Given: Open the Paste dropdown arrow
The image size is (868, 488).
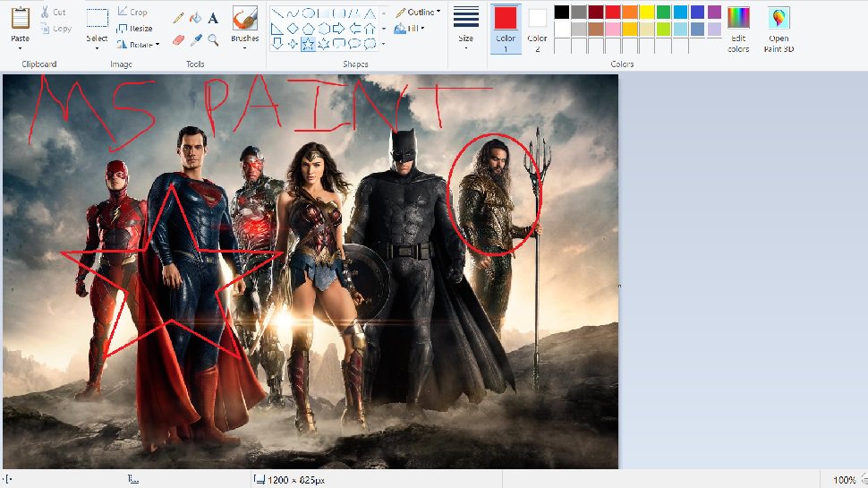Looking at the screenshot, I should [20, 48].
